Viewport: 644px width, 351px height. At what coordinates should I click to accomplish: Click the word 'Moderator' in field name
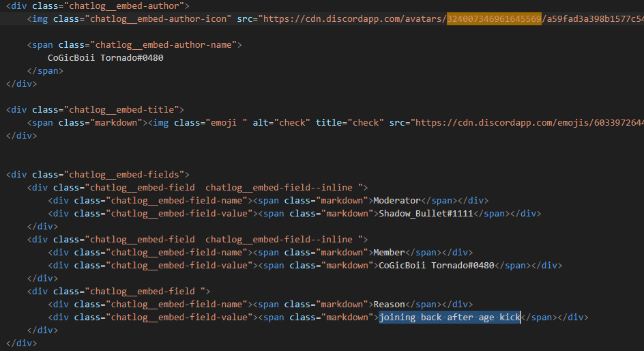[397, 201]
